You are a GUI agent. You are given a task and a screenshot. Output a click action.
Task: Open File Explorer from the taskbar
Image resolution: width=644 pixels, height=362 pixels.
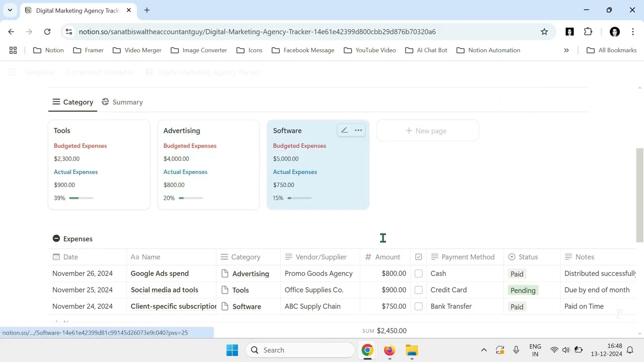[x=412, y=350]
